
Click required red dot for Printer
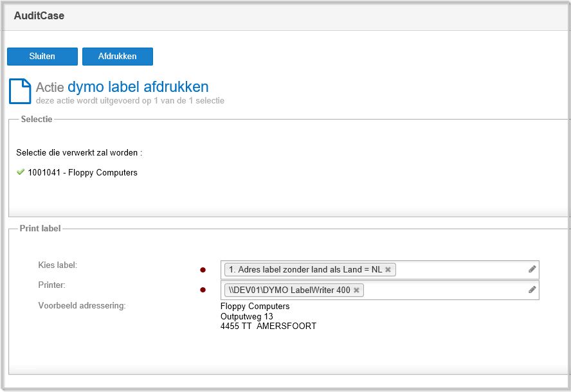203,290
